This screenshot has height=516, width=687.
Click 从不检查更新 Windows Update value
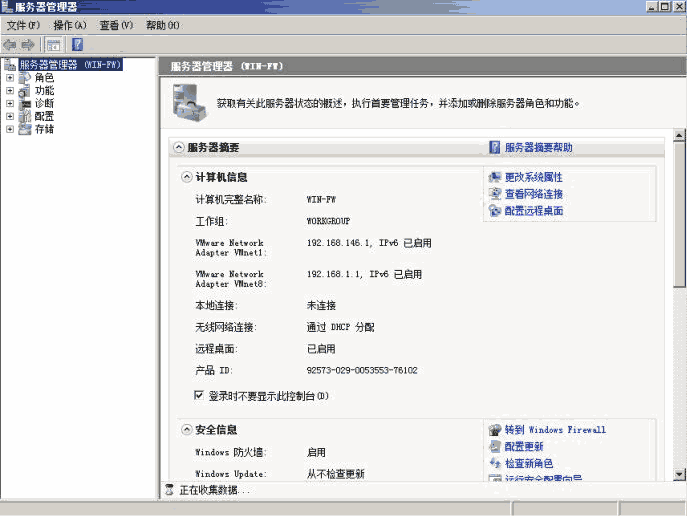[x=336, y=474]
